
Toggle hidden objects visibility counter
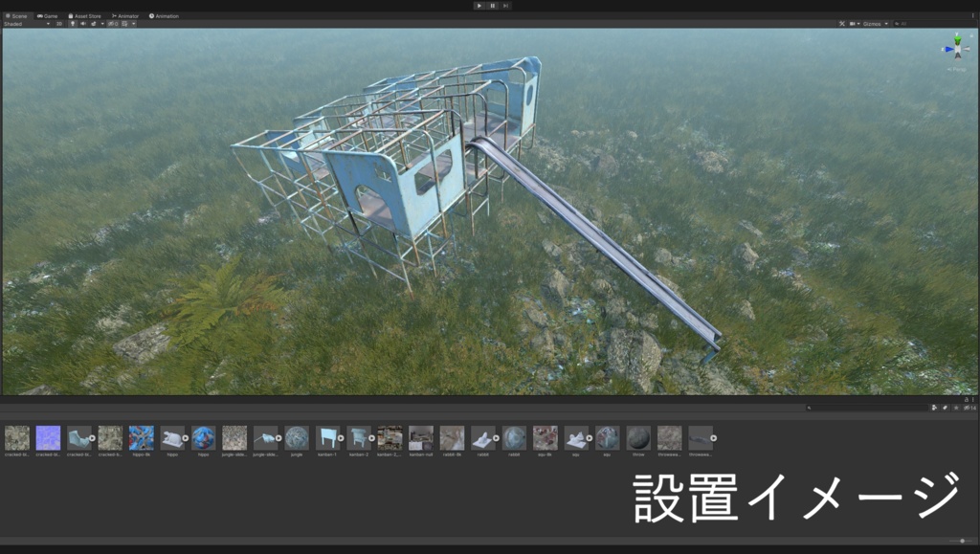113,24
